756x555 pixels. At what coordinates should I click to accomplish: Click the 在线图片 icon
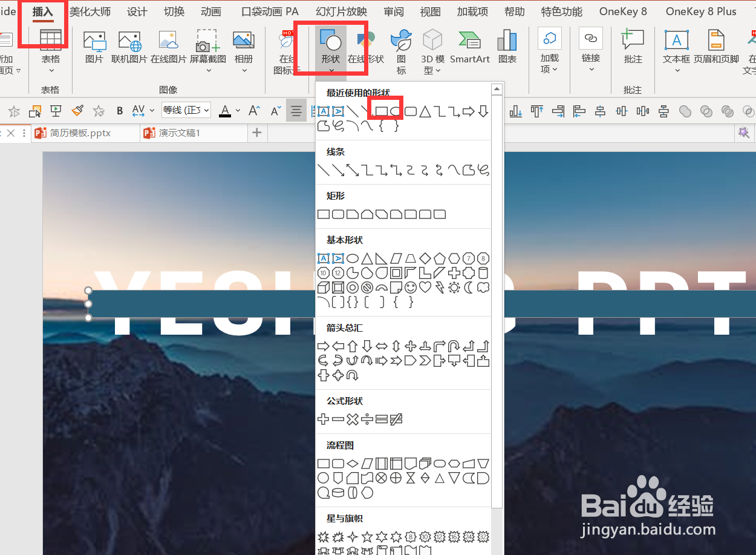tap(168, 47)
